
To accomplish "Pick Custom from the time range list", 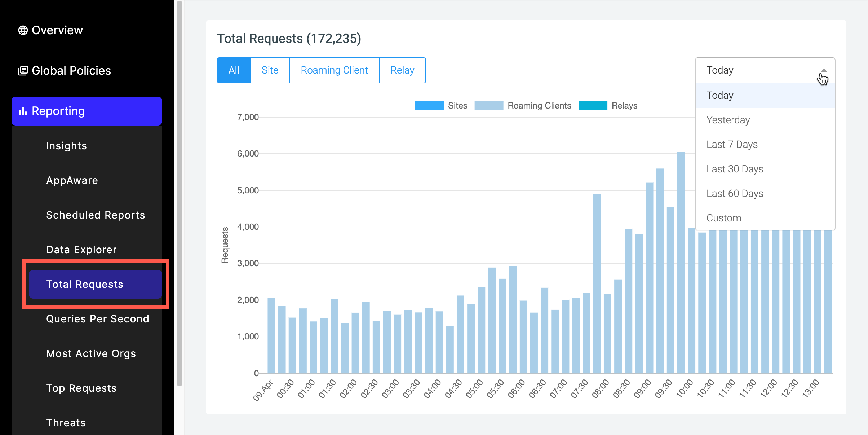I will [x=723, y=217].
